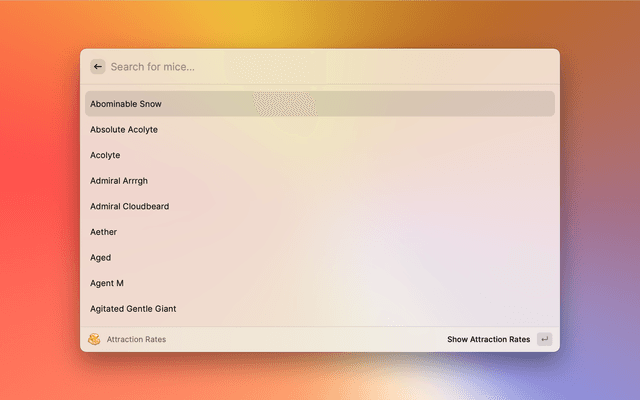The width and height of the screenshot is (640, 400).
Task: Click empty footer space between label and action
Action: (x=300, y=339)
